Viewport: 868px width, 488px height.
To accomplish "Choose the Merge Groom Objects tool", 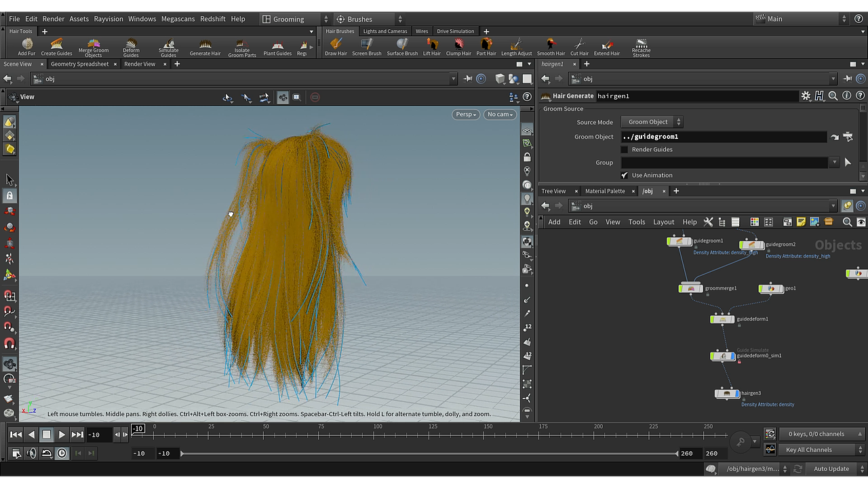I will [x=94, y=47].
